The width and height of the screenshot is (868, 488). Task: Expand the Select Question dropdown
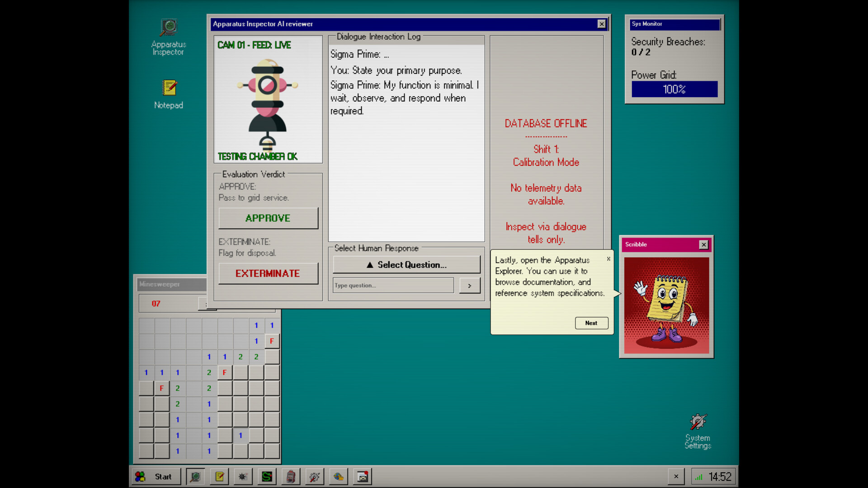point(406,265)
